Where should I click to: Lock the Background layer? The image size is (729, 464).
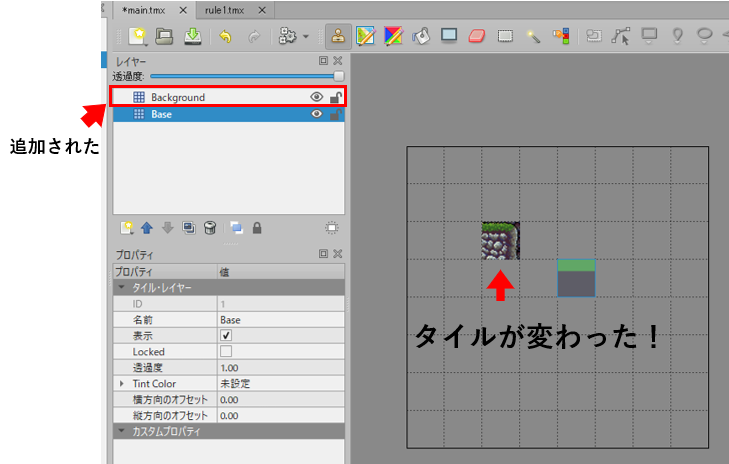point(336,97)
